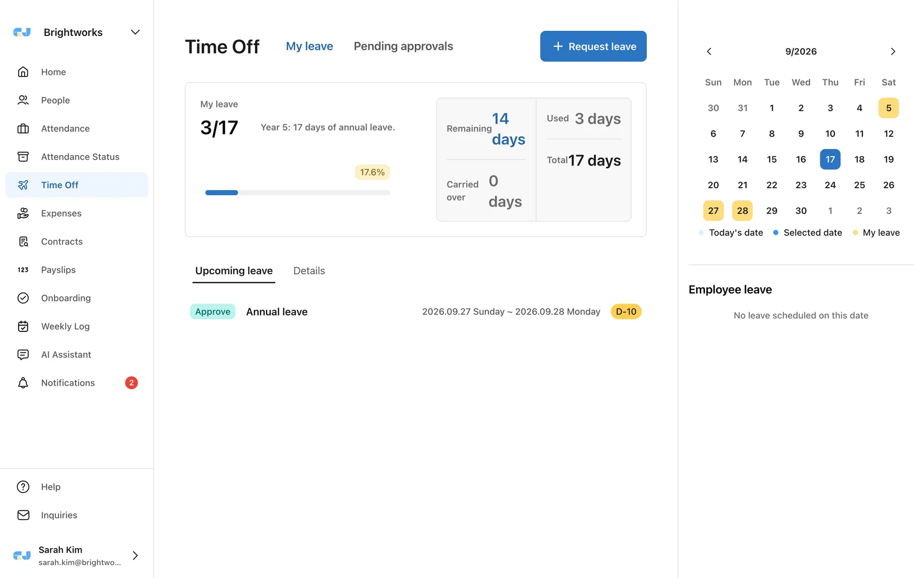Open the Notifications bell icon
This screenshot has width=924, height=578.
23,383
